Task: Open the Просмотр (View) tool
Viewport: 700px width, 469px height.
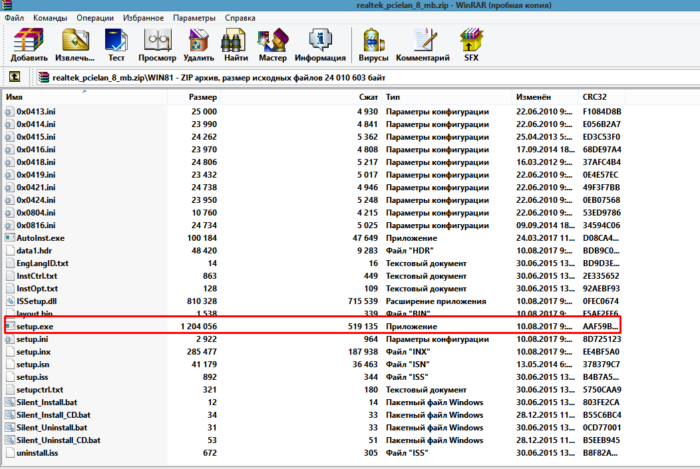Action: (x=157, y=45)
